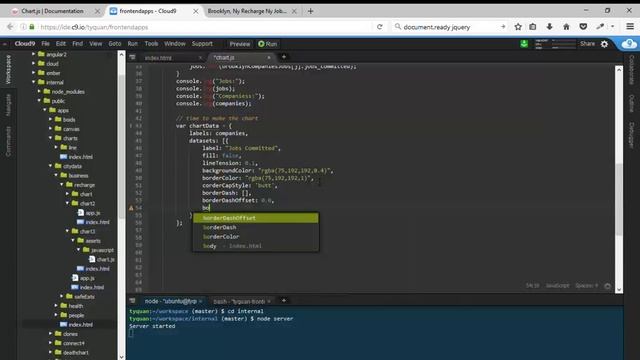This screenshot has width=640, height=360.
Task: Open the terminal pane tab list icon
Action: tap(132, 301)
